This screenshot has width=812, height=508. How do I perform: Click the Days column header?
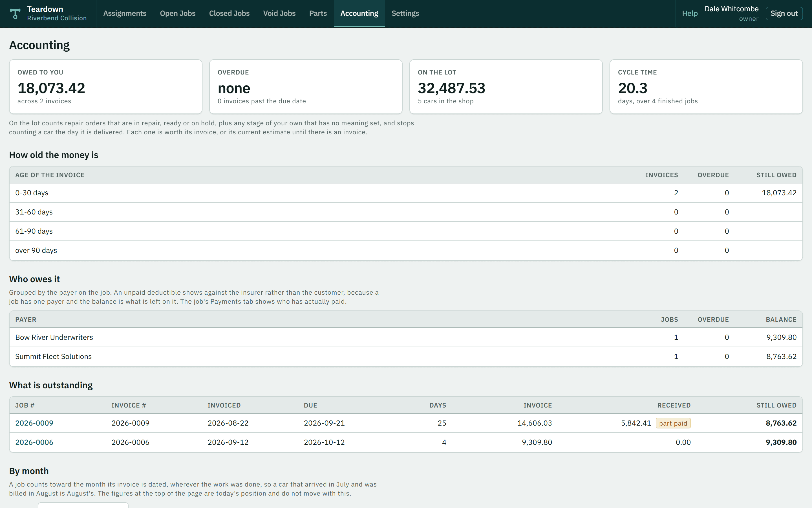pos(438,405)
